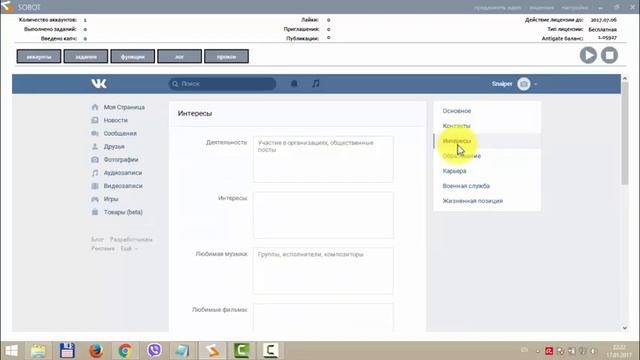
Task: Click in the Любимые фильмы text area
Action: (x=323, y=317)
